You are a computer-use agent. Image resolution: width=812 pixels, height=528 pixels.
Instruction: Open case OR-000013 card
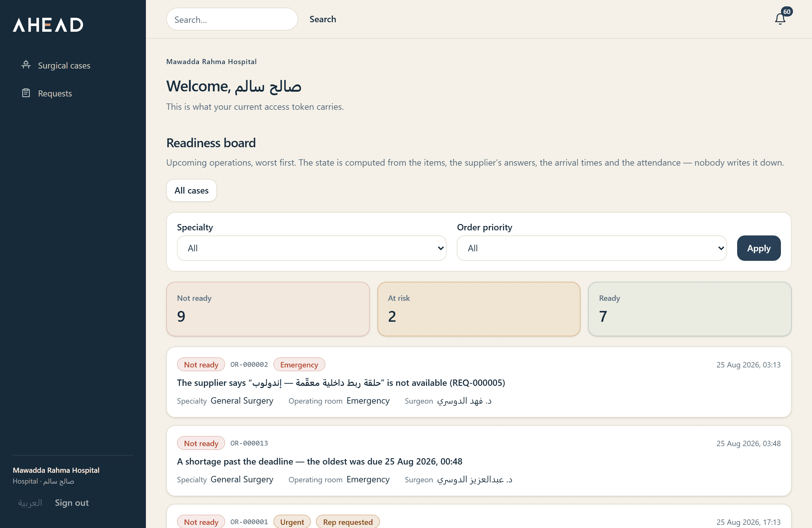pyautogui.click(x=479, y=461)
